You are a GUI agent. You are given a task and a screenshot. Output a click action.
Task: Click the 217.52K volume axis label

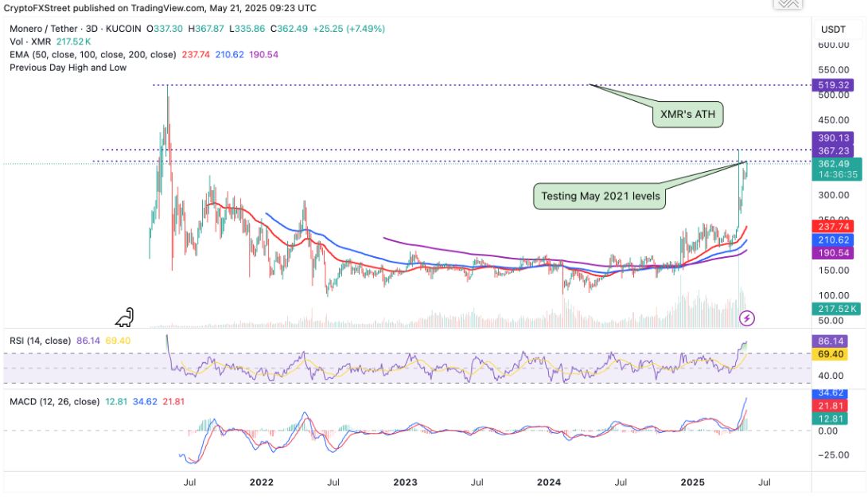coord(836,309)
